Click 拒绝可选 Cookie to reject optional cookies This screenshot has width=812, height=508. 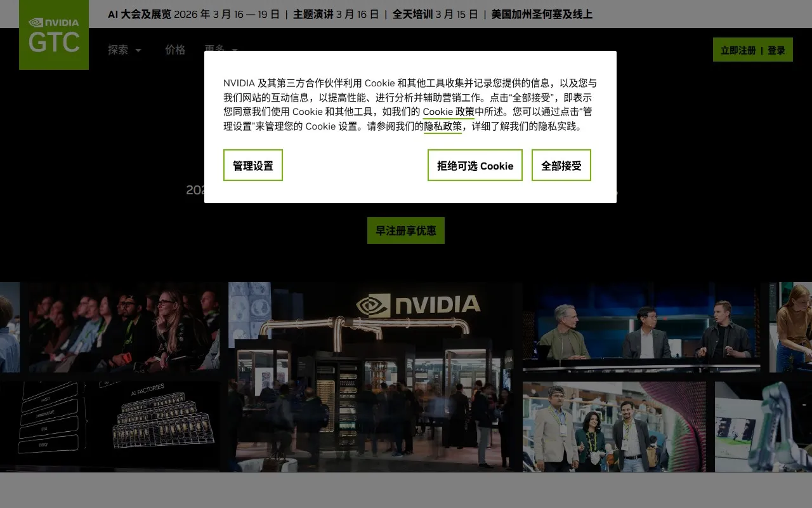tap(475, 165)
